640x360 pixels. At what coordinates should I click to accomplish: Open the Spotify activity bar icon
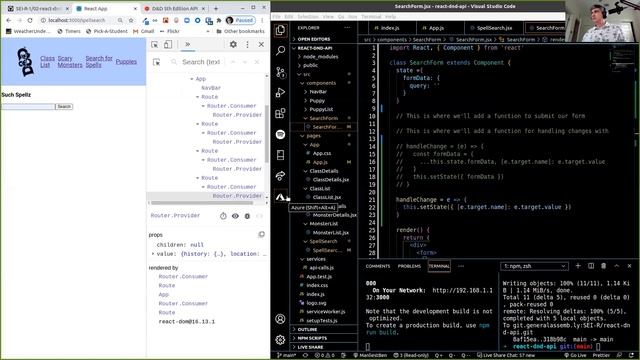[x=280, y=134]
